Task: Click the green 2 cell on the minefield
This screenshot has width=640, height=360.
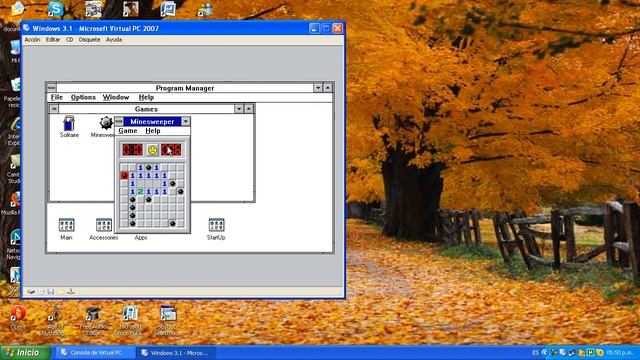Action: click(x=140, y=191)
